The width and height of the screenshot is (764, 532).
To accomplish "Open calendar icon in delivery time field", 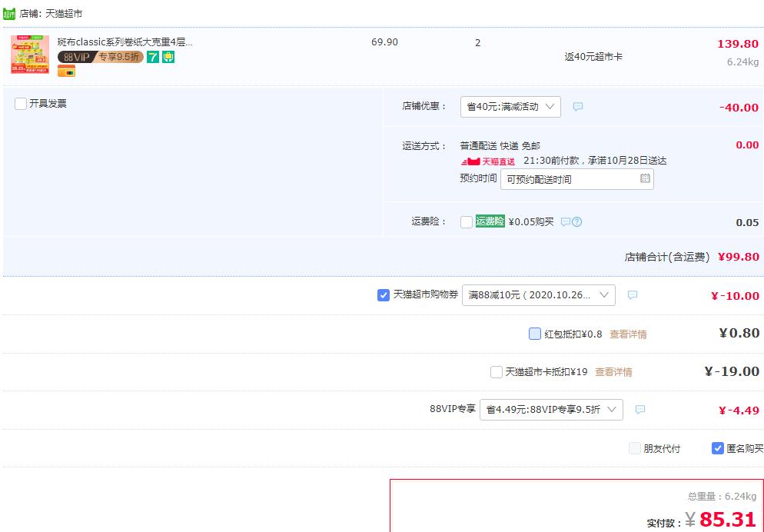I will [x=645, y=178].
